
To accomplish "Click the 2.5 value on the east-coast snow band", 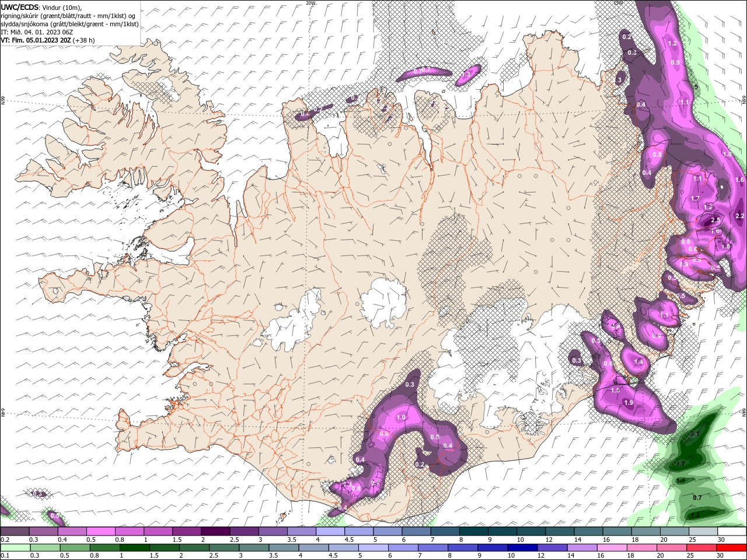I will 715,220.
